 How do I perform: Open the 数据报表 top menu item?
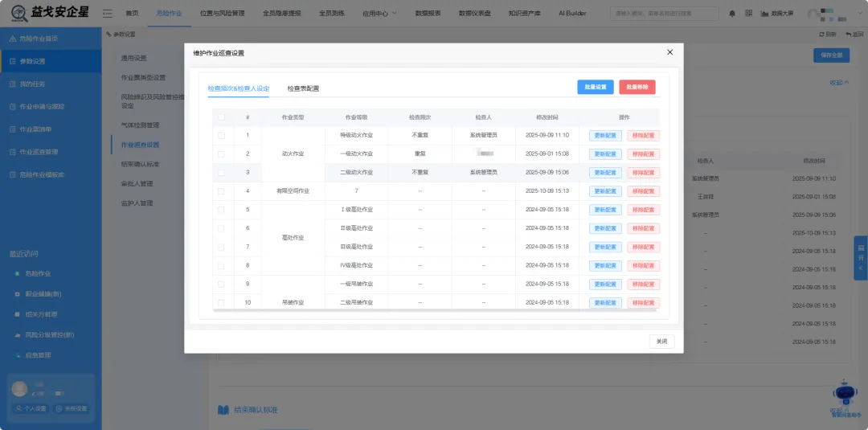click(x=428, y=14)
